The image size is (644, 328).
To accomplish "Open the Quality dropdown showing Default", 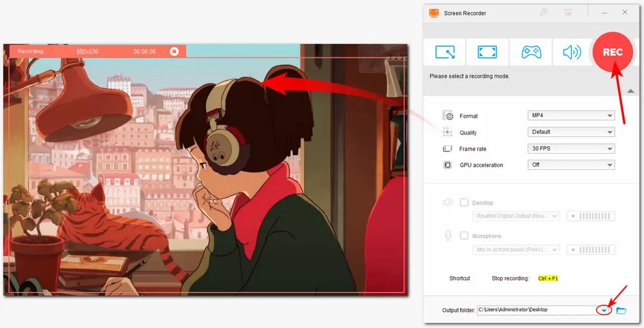I will [x=571, y=132].
